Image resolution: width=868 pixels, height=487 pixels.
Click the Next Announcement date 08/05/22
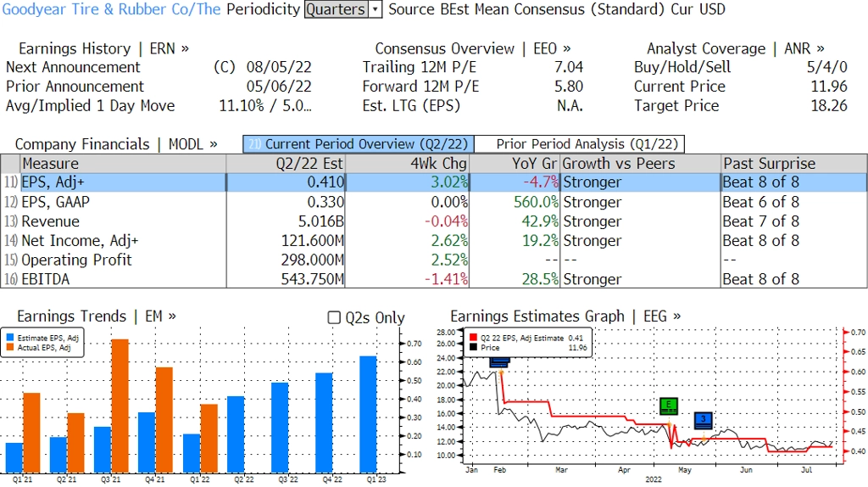tap(279, 67)
